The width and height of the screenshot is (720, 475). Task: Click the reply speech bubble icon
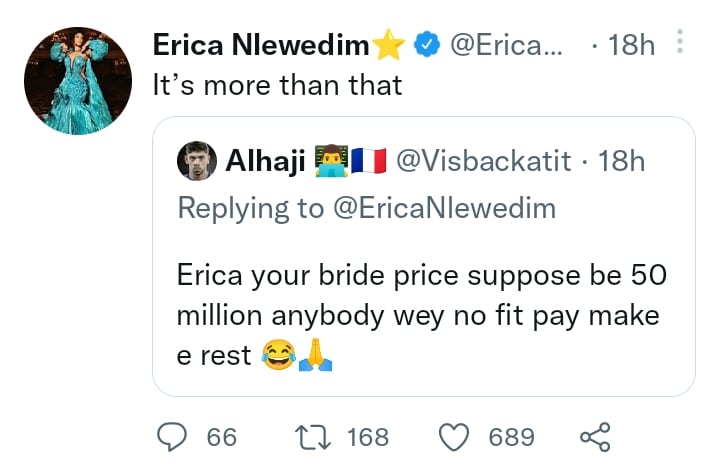pyautogui.click(x=174, y=437)
